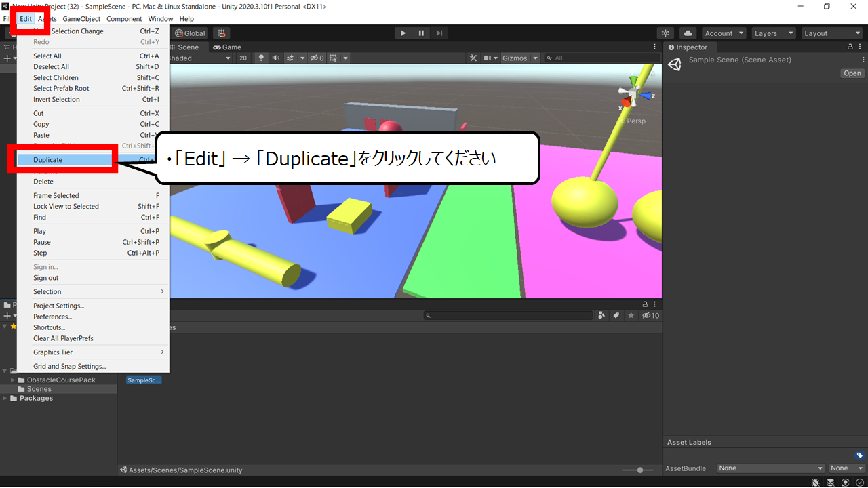Click the Favorites star filter icon

631,316
